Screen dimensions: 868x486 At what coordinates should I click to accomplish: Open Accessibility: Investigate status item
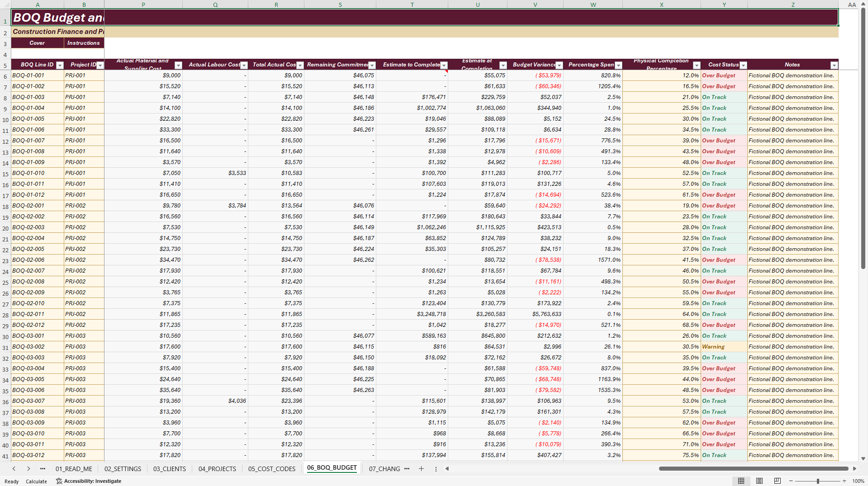[89, 481]
